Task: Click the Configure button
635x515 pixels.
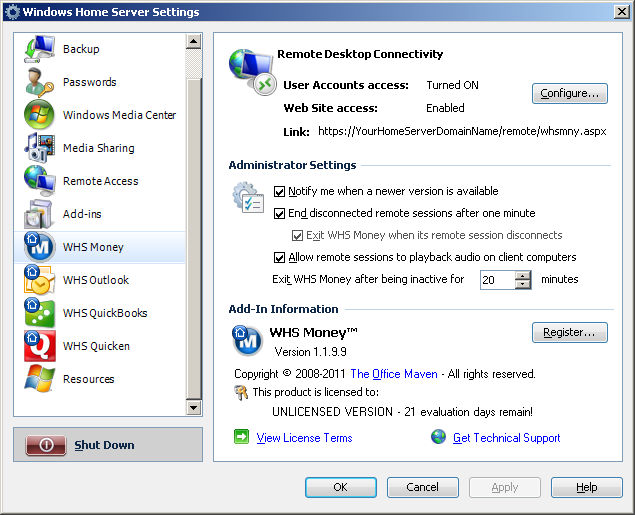Action: click(569, 94)
